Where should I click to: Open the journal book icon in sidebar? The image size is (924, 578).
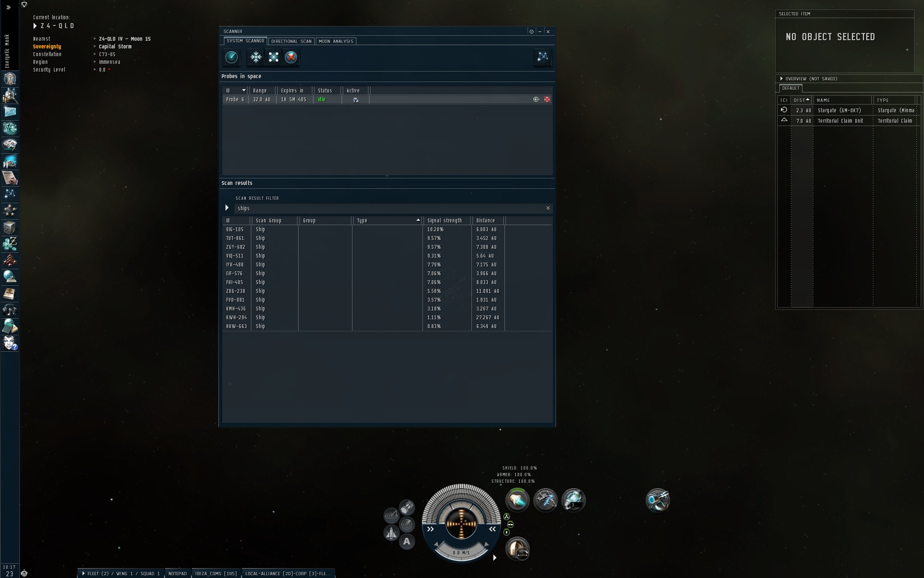(x=10, y=293)
